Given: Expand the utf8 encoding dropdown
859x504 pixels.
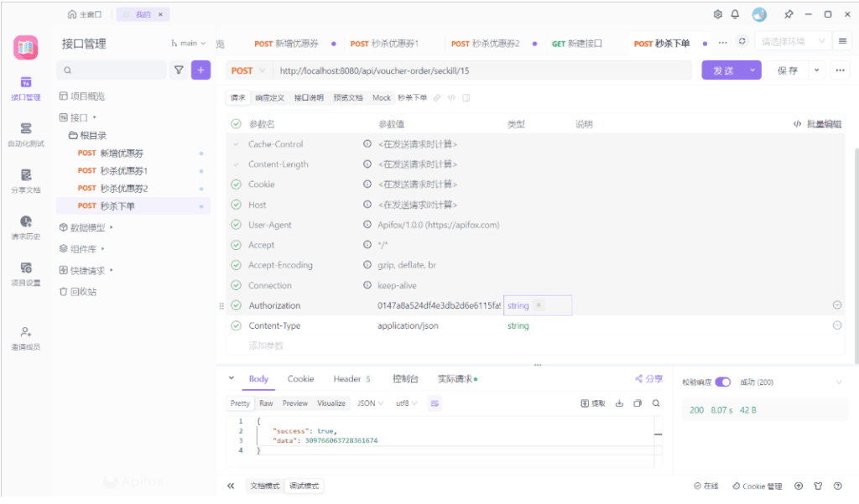Looking at the screenshot, I should (x=407, y=403).
